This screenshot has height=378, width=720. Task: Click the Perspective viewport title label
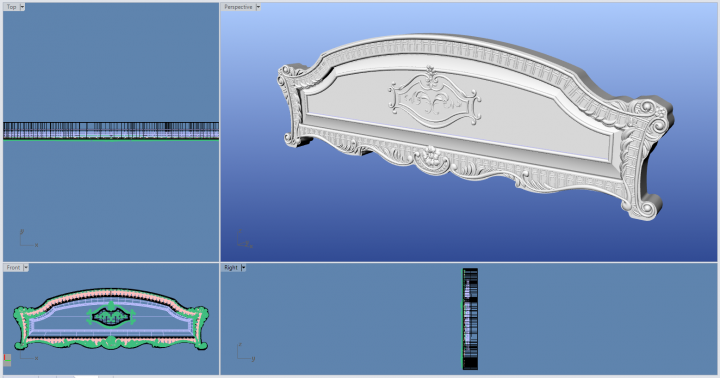[238, 7]
